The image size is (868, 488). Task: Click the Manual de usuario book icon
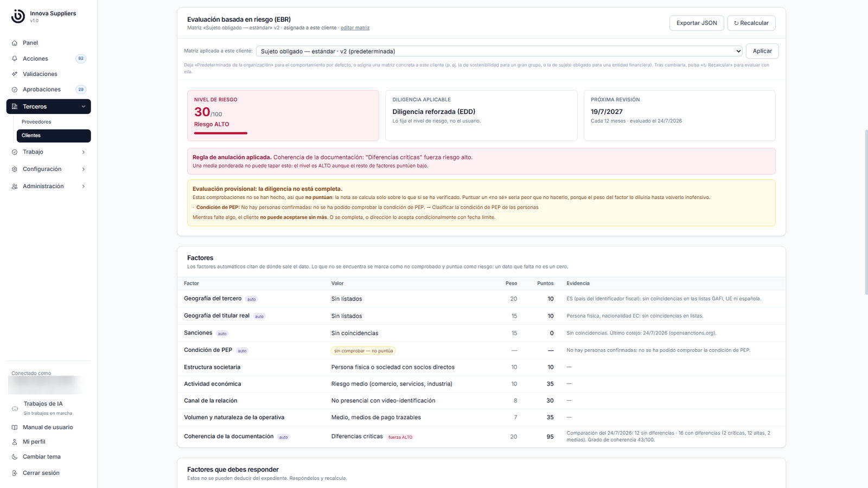click(x=15, y=427)
